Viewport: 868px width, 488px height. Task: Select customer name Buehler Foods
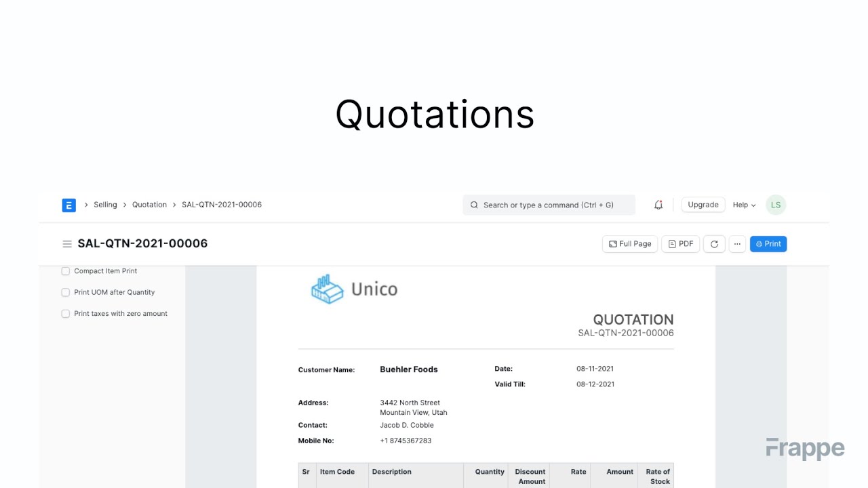409,369
